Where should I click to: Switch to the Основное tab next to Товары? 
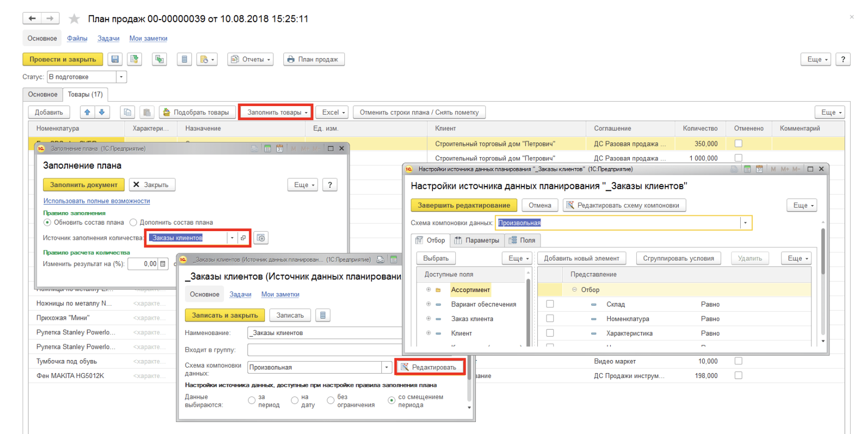(x=42, y=95)
